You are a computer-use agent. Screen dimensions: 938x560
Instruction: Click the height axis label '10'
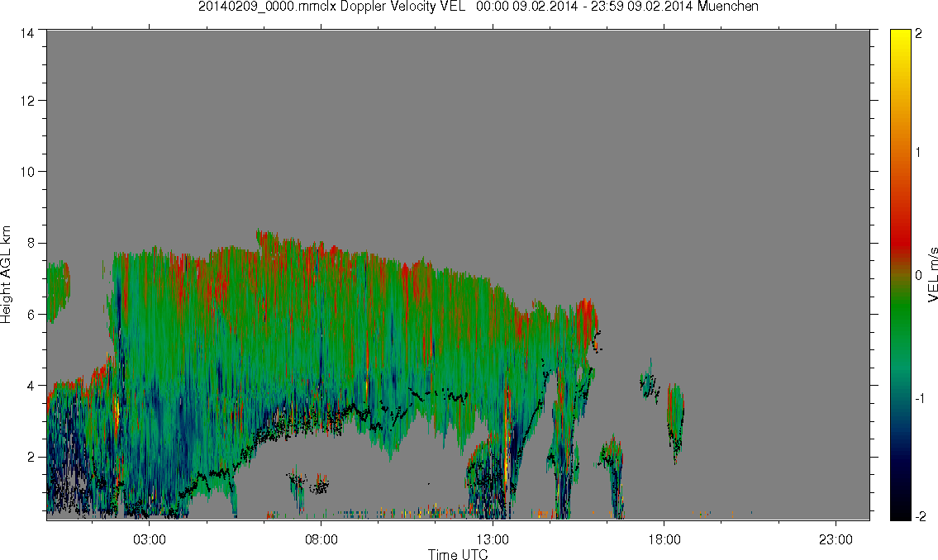tap(26, 172)
